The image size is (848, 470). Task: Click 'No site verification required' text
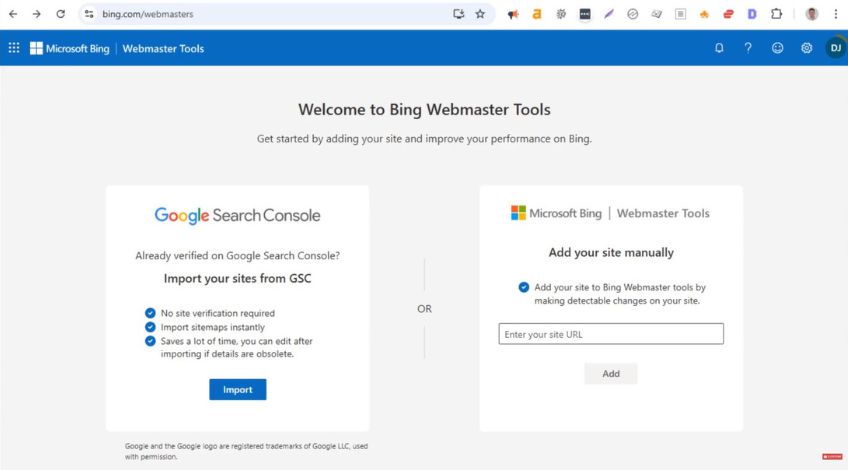click(x=217, y=313)
